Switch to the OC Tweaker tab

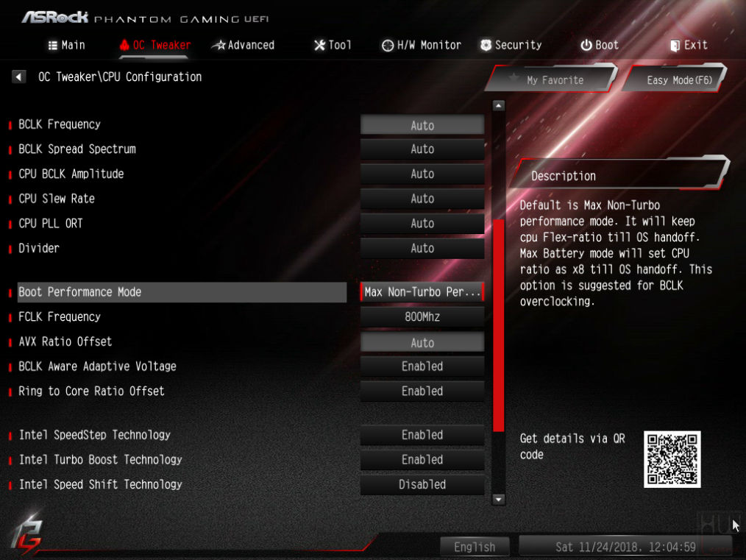[x=155, y=45]
